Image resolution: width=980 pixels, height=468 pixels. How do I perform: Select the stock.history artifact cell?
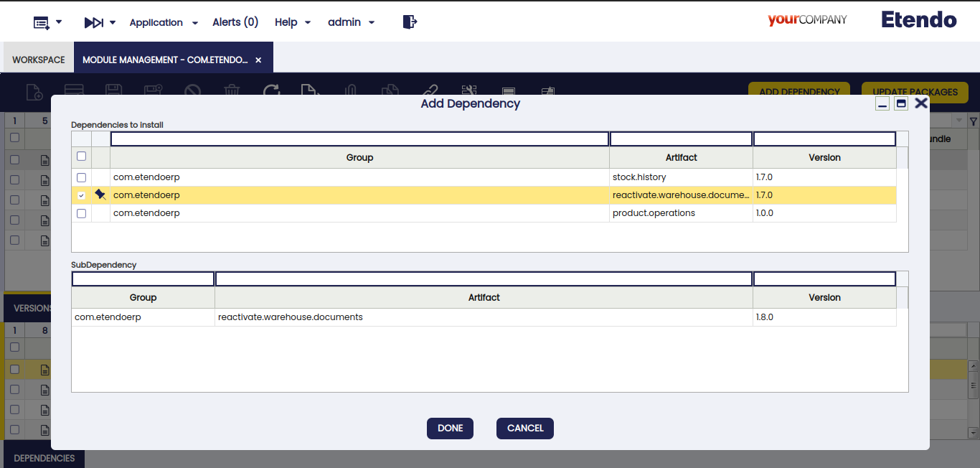[681, 177]
